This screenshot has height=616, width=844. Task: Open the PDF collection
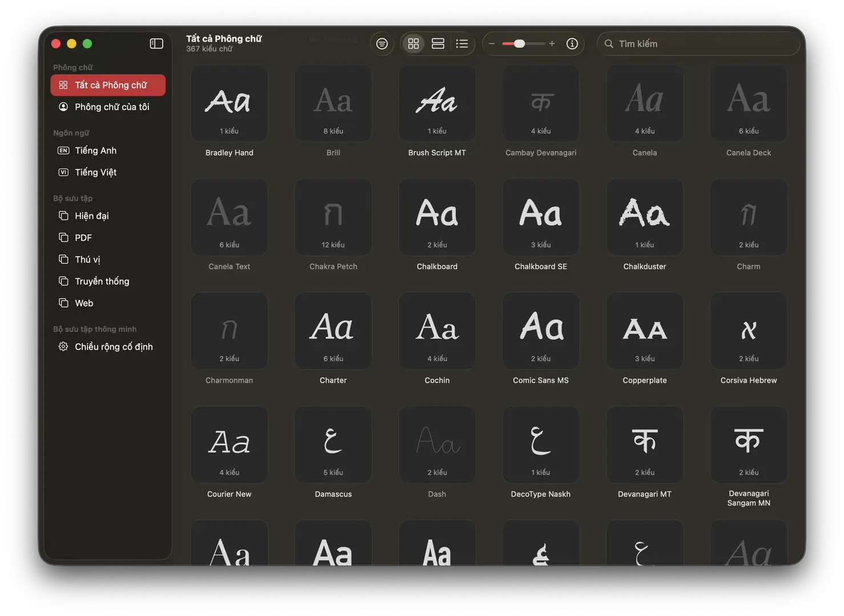(108, 238)
